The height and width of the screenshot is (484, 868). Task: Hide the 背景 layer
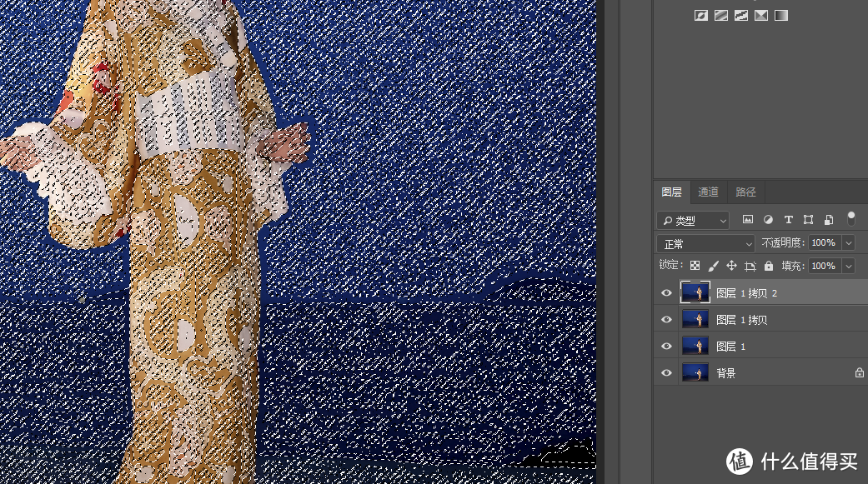click(x=666, y=373)
